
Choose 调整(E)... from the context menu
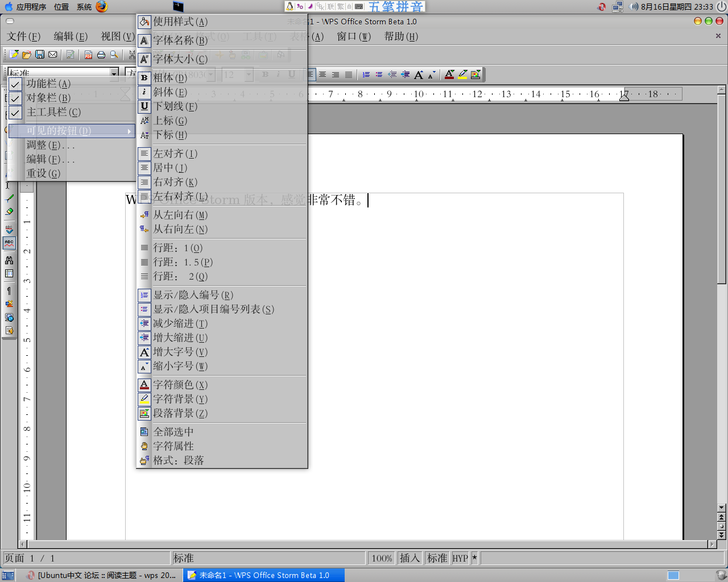click(x=71, y=145)
